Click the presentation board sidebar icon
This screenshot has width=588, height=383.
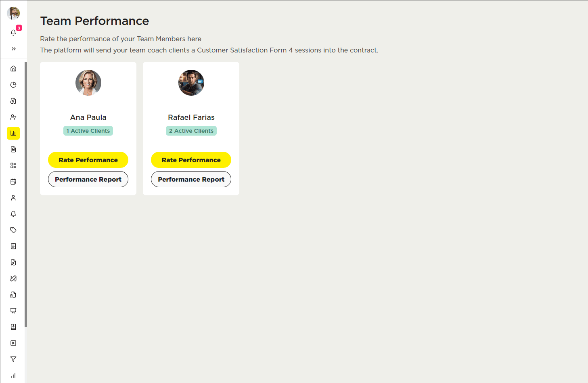[13, 311]
